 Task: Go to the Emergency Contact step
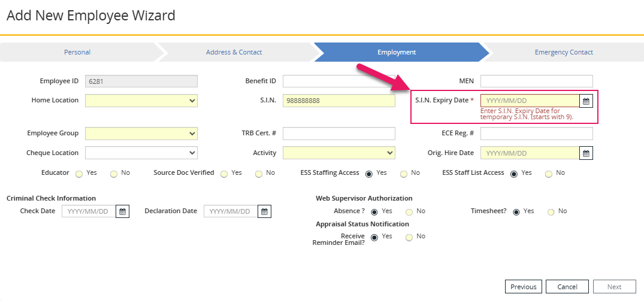(x=564, y=52)
